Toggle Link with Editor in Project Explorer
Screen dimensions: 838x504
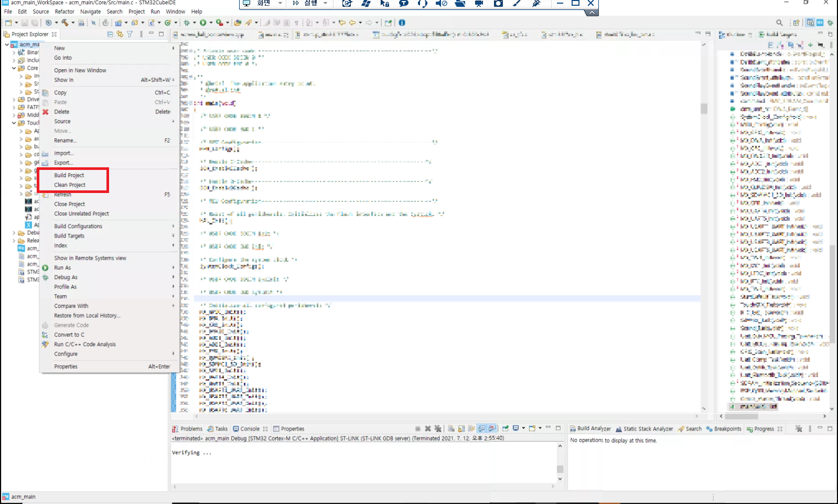[x=120, y=34]
